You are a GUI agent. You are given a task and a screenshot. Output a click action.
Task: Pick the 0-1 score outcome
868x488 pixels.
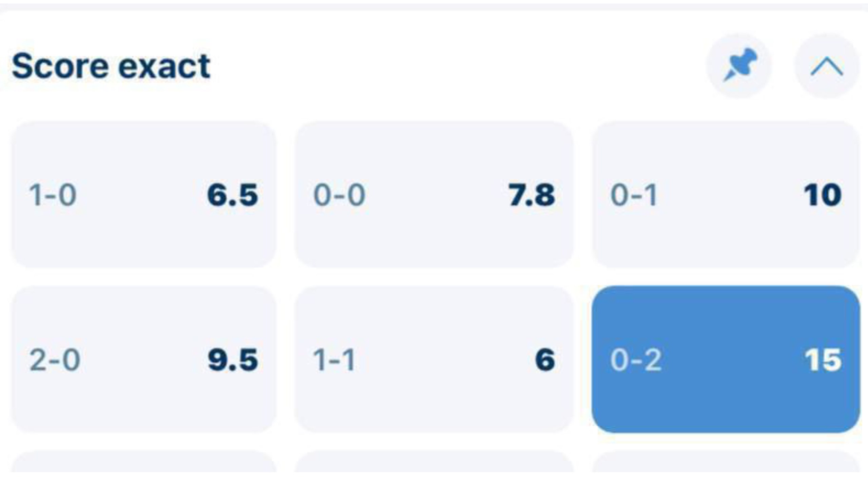(726, 195)
